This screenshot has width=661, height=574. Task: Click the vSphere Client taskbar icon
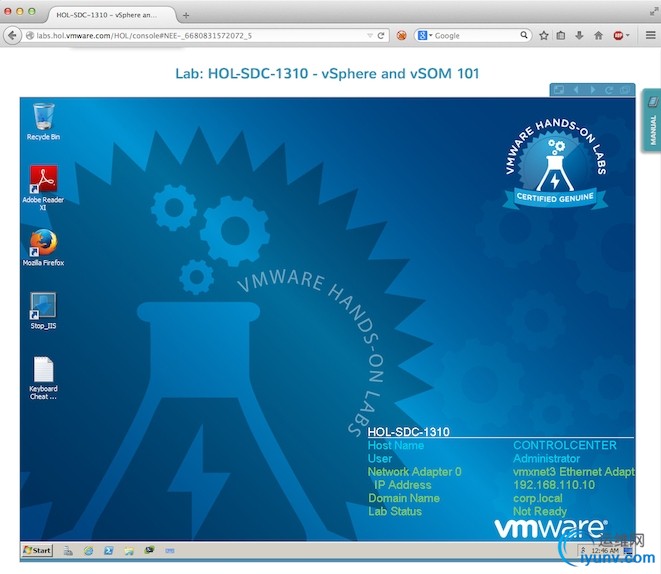149,550
